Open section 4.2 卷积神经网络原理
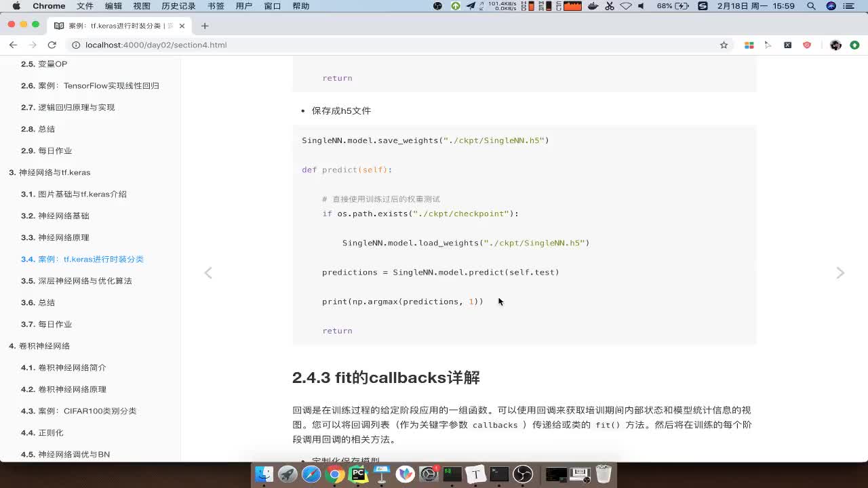 64,389
